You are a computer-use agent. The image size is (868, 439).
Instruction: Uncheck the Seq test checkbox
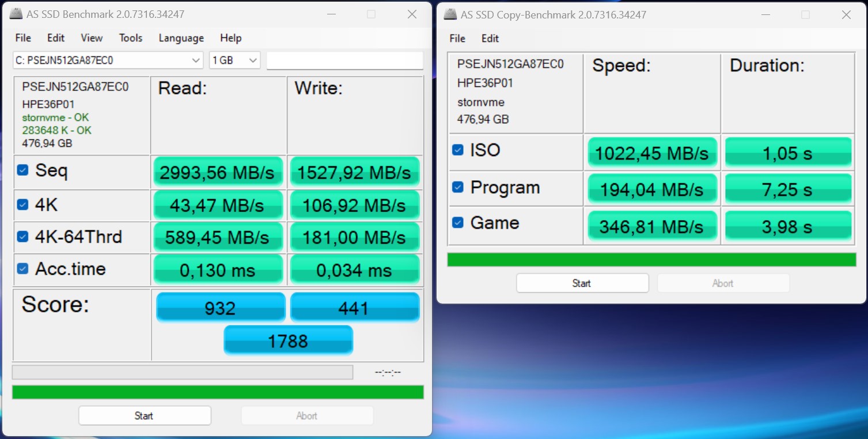point(23,171)
